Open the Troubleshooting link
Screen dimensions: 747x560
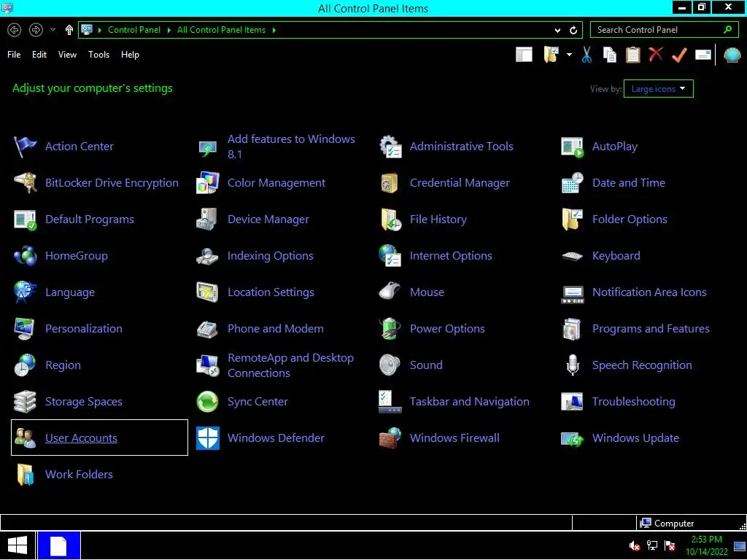[634, 402]
